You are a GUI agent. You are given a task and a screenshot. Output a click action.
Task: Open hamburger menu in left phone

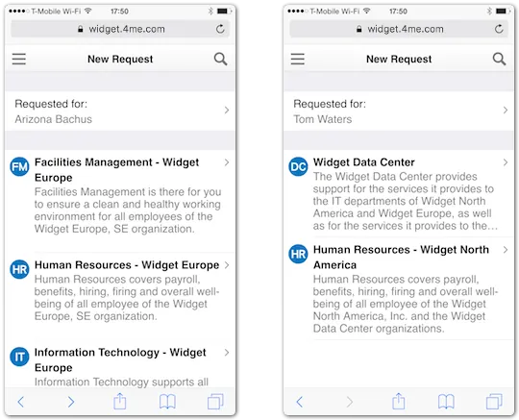19,59
